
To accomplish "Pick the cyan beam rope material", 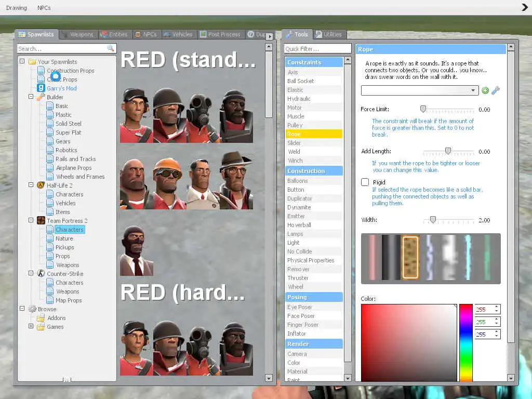I will coord(468,258).
